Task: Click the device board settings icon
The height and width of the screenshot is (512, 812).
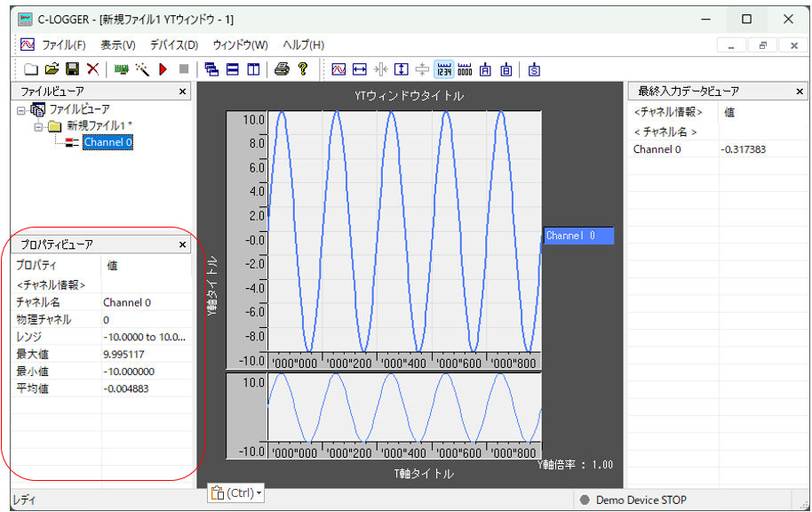Action: tap(121, 69)
